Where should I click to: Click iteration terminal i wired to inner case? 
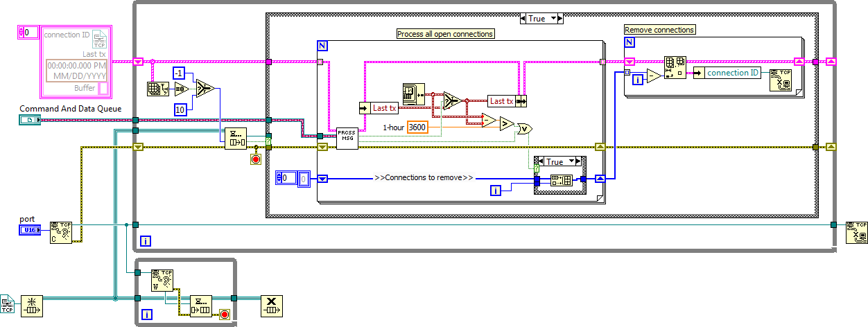click(496, 191)
